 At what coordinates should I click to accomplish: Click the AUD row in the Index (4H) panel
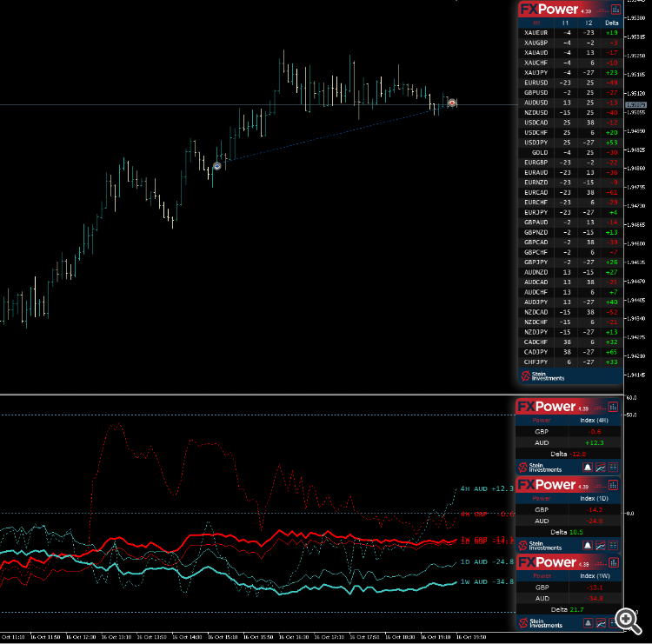click(569, 442)
